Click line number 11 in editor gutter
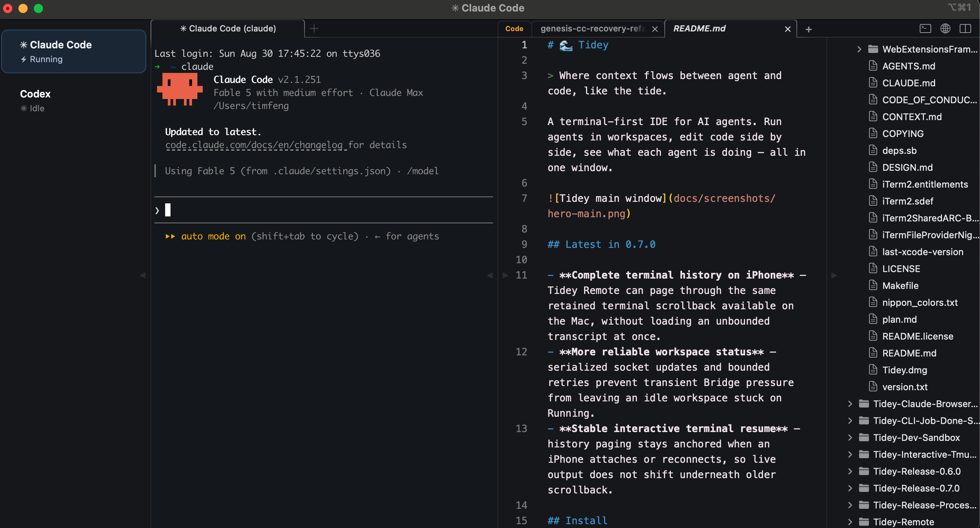Screen dimensions: 980x528 (521, 275)
